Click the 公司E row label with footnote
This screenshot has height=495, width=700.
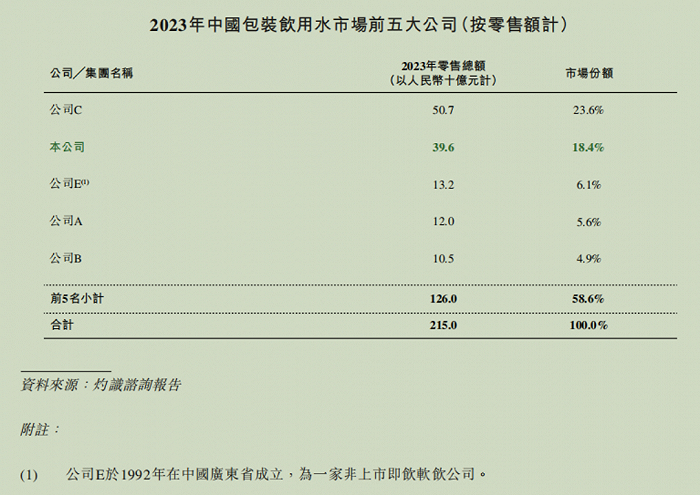point(70,183)
